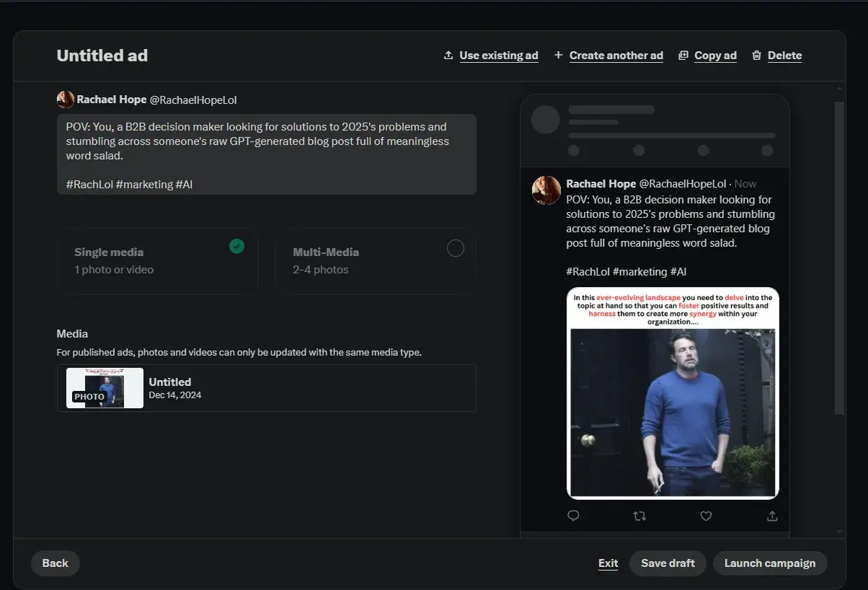This screenshot has height=590, width=868.
Task: Click the reply icon in the post preview
Action: [574, 516]
